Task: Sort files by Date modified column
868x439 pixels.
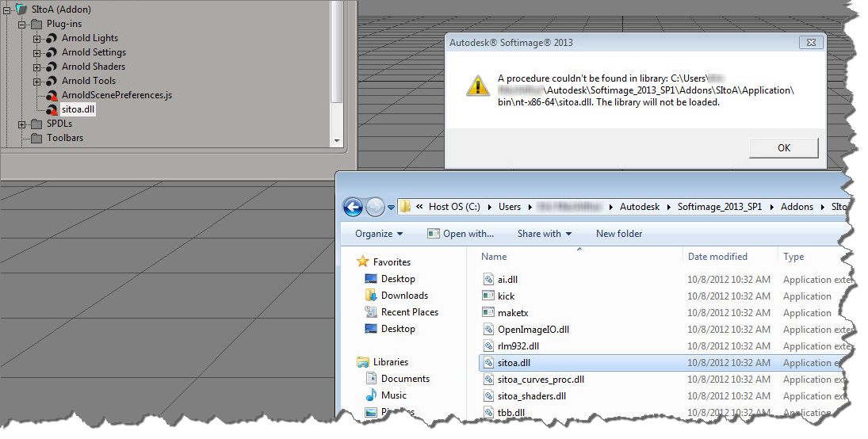Action: [717, 257]
